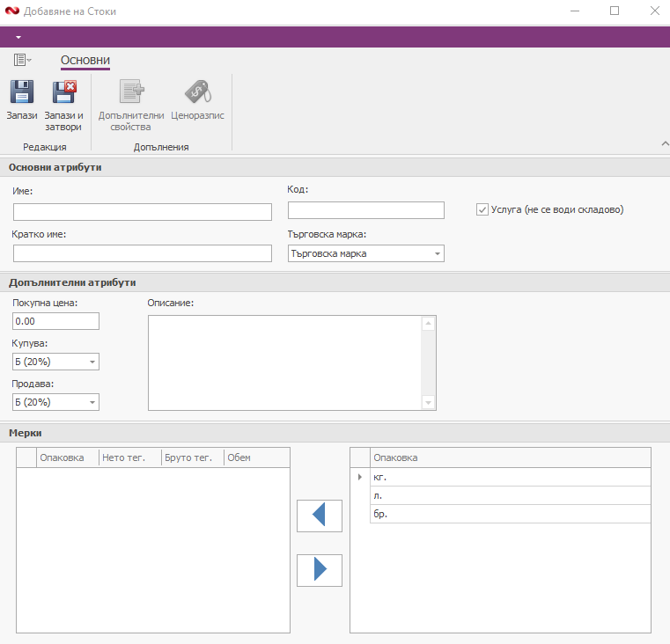Expand the Търговска марка dropdown

coord(437,254)
